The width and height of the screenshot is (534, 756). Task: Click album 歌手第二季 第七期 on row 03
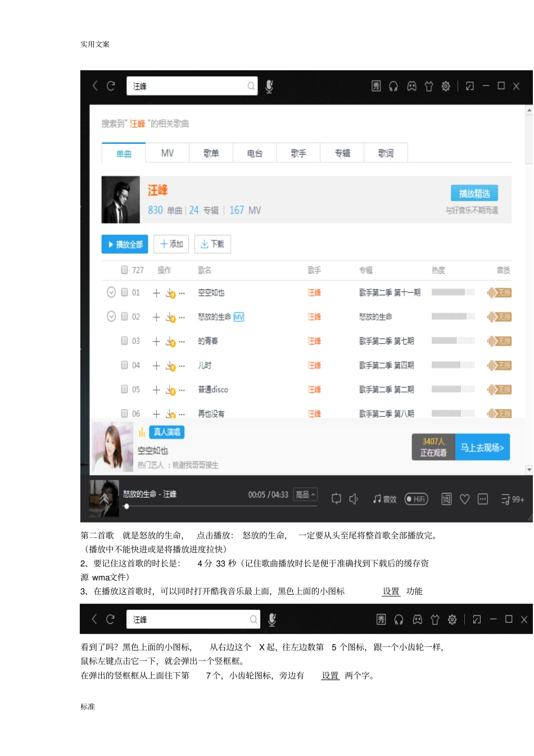point(387,341)
